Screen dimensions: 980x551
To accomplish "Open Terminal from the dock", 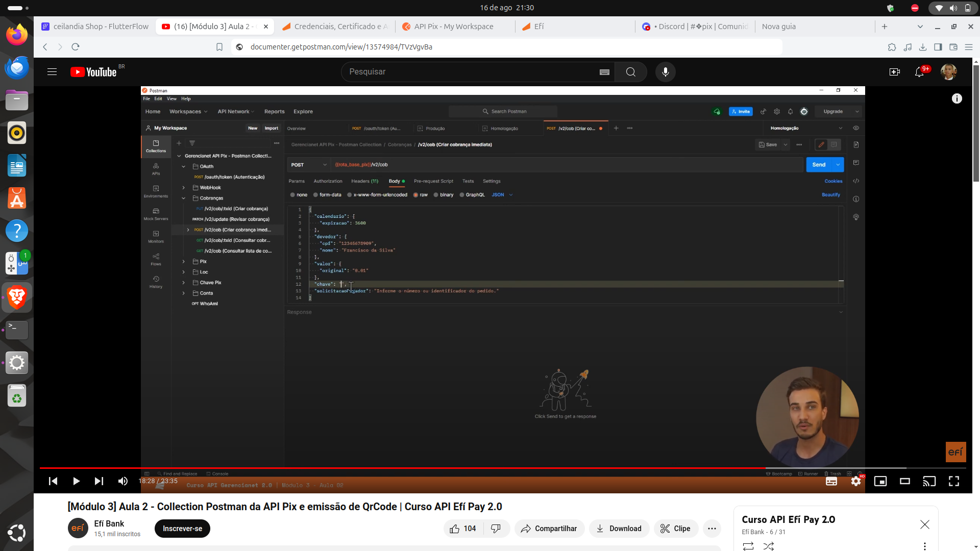I will click(17, 330).
